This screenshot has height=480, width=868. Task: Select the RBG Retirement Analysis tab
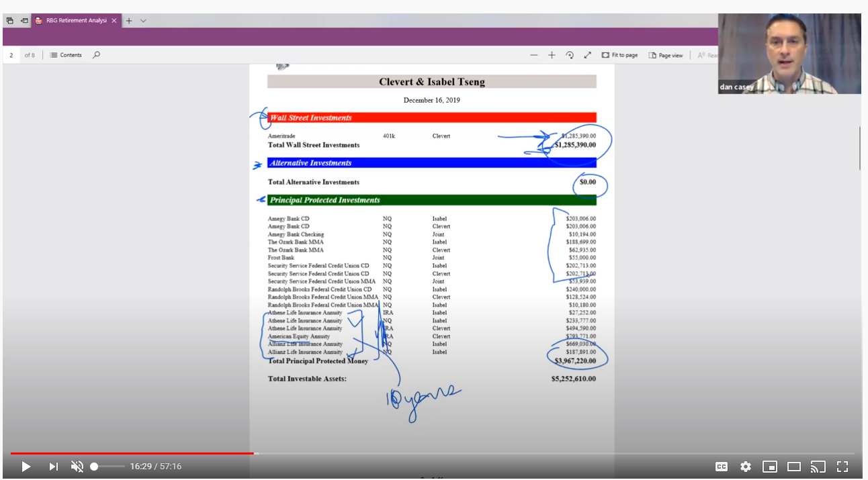coord(71,21)
